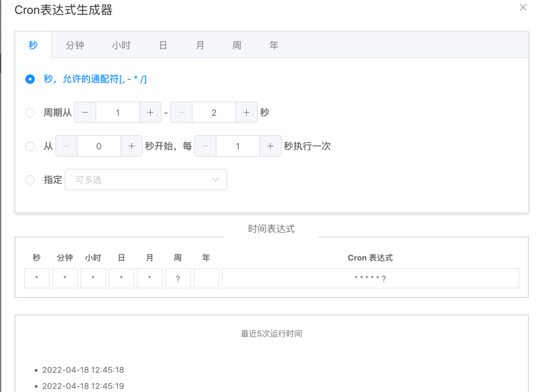Select the 周期从 radio option
Viewport: 541px width, 392px height.
[x=30, y=112]
